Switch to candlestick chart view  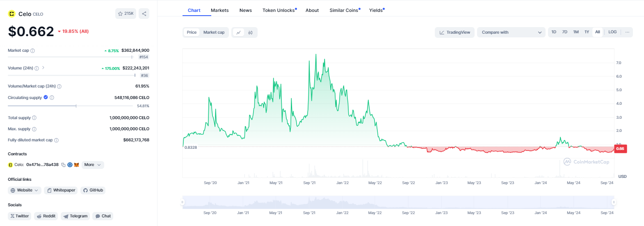click(x=250, y=32)
